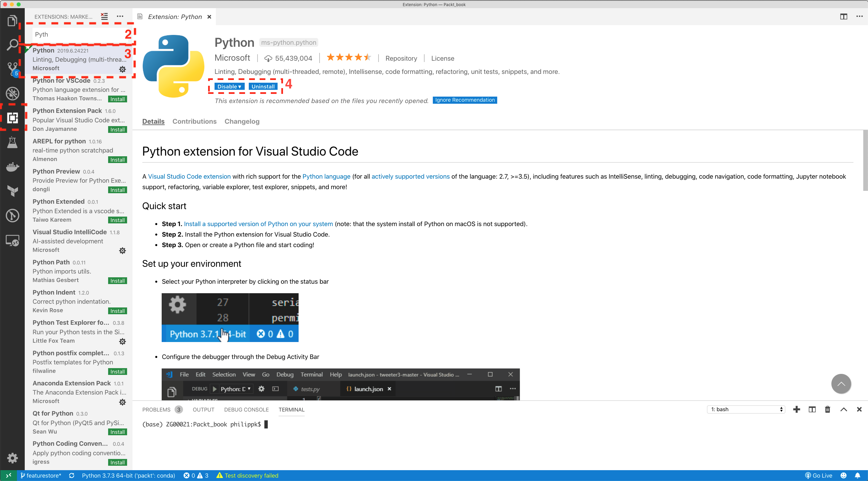Click Ignore Recommendation button

pos(465,100)
